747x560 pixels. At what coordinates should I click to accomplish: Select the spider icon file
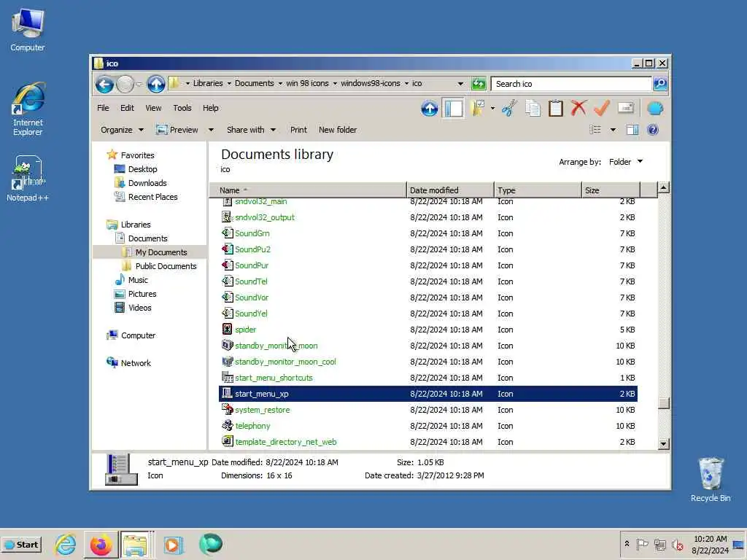click(427, 330)
